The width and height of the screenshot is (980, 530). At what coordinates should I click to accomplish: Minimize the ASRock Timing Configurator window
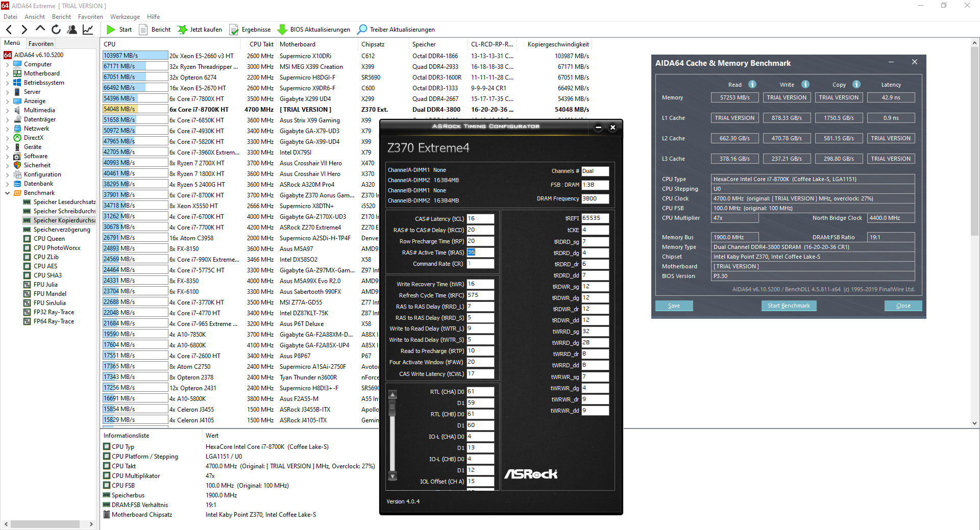(x=598, y=128)
